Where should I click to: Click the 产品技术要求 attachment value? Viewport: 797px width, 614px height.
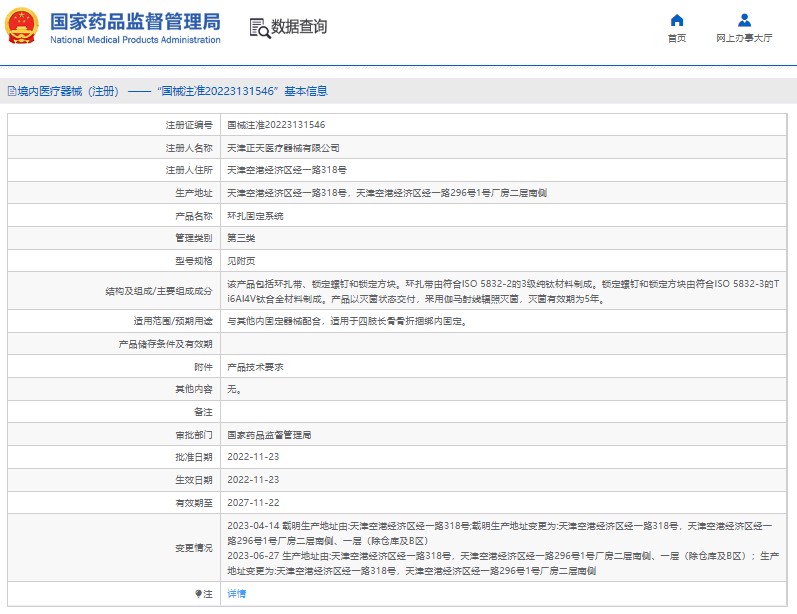(x=255, y=367)
